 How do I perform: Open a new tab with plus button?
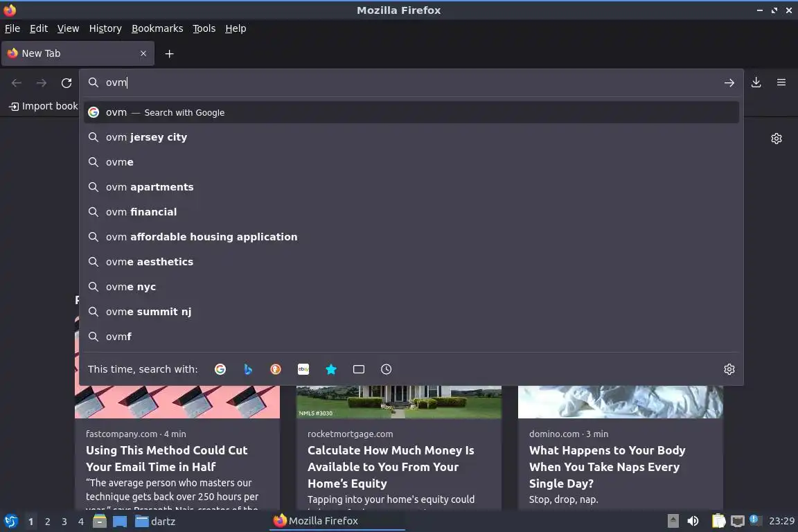click(170, 53)
